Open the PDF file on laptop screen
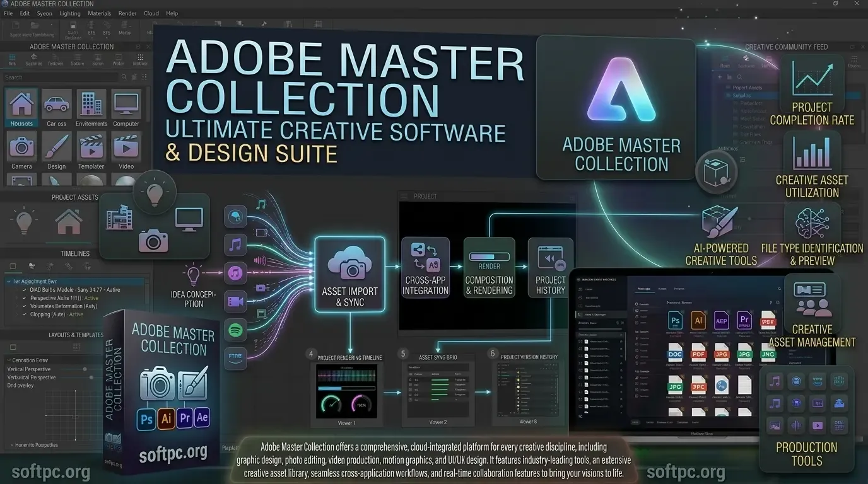Viewport: 868px width, 484px height. point(698,352)
